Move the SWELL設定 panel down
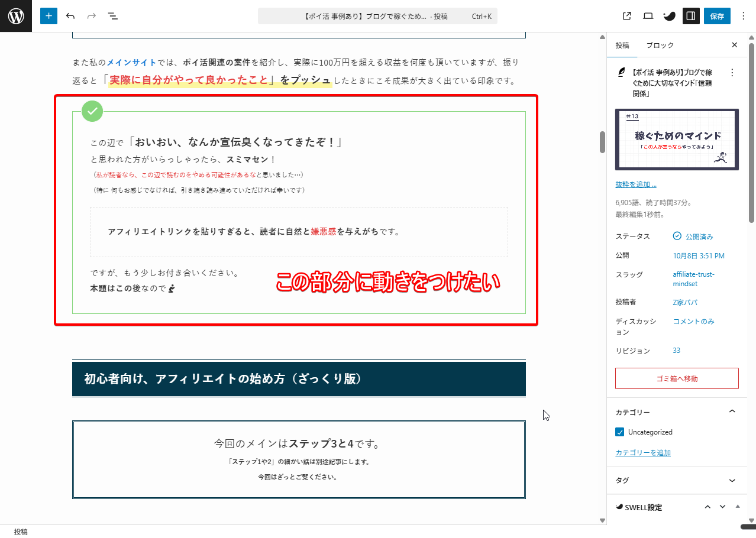This screenshot has width=756, height=538. click(722, 507)
